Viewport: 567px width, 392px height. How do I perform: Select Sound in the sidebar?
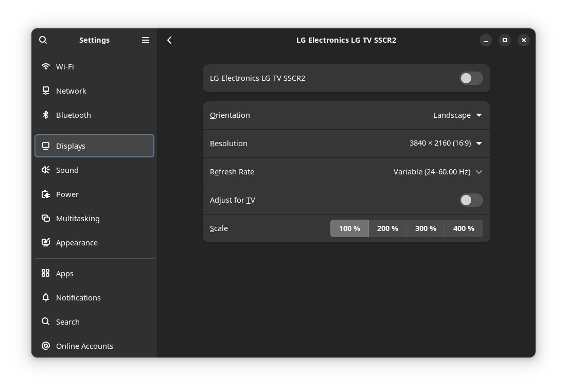pyautogui.click(x=94, y=170)
